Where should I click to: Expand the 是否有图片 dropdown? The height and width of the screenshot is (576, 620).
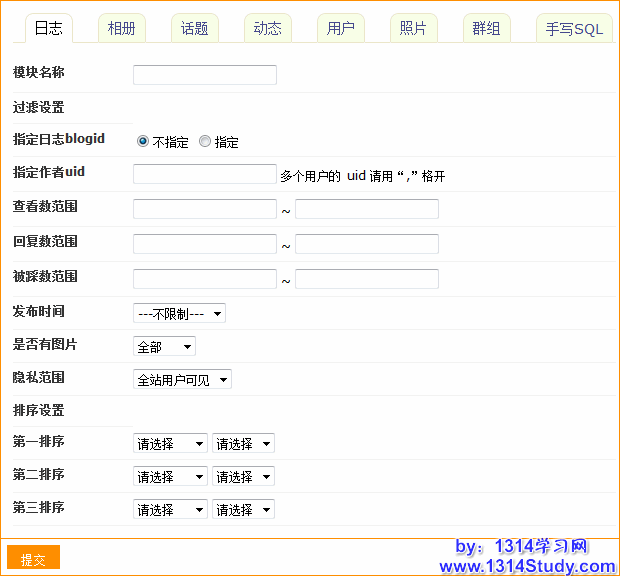click(x=164, y=347)
